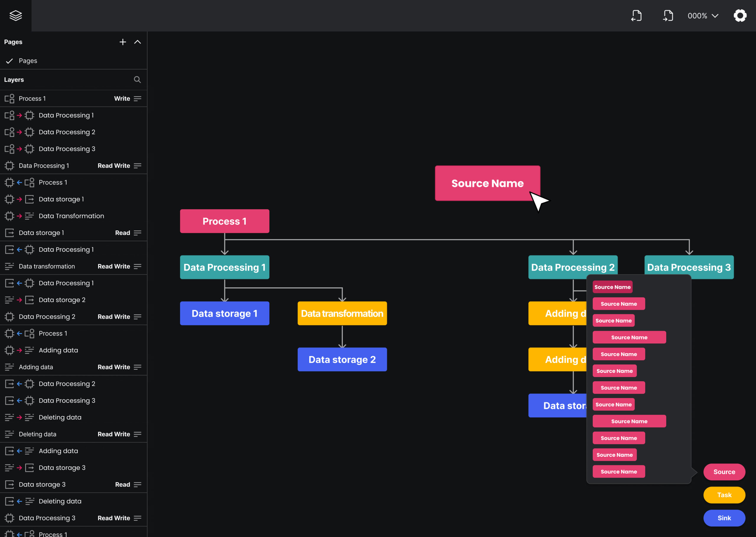Click the Source Name pink node canvas
This screenshot has width=756, height=537.
(487, 183)
